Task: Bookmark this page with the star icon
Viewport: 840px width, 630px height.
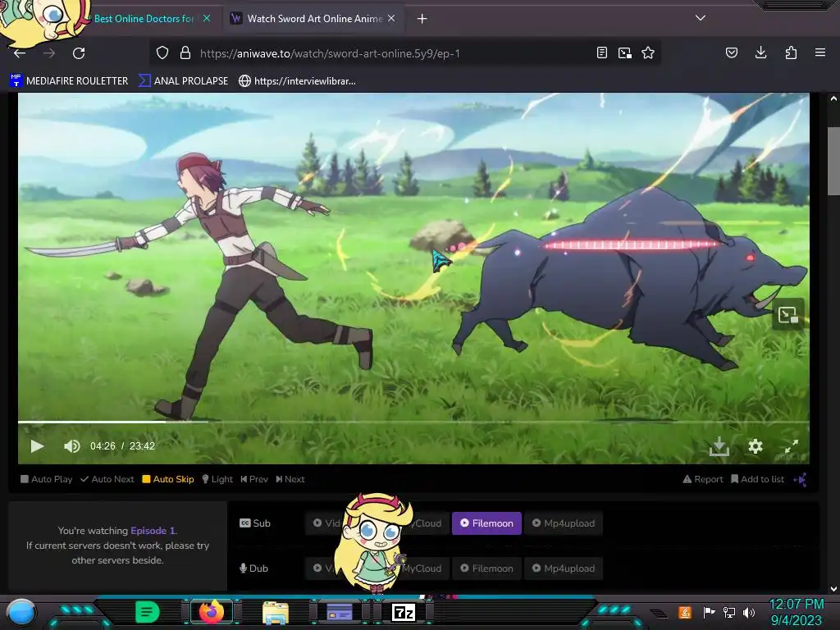Action: tap(648, 52)
